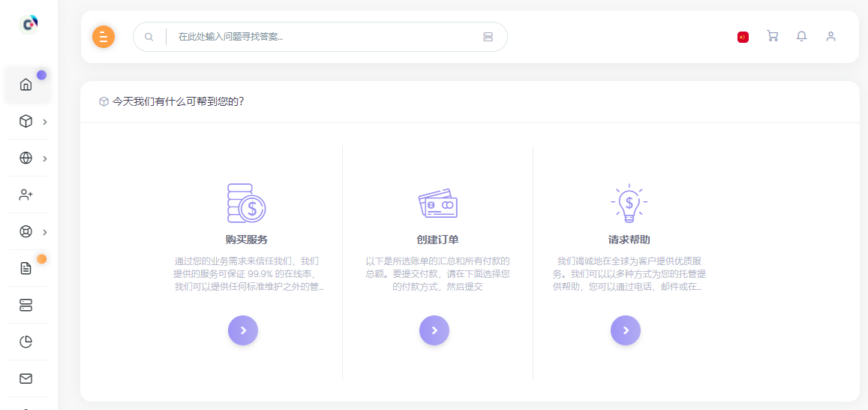The height and width of the screenshot is (410, 868).
Task: Open the mail envelope icon in sidebar
Action: point(26,378)
